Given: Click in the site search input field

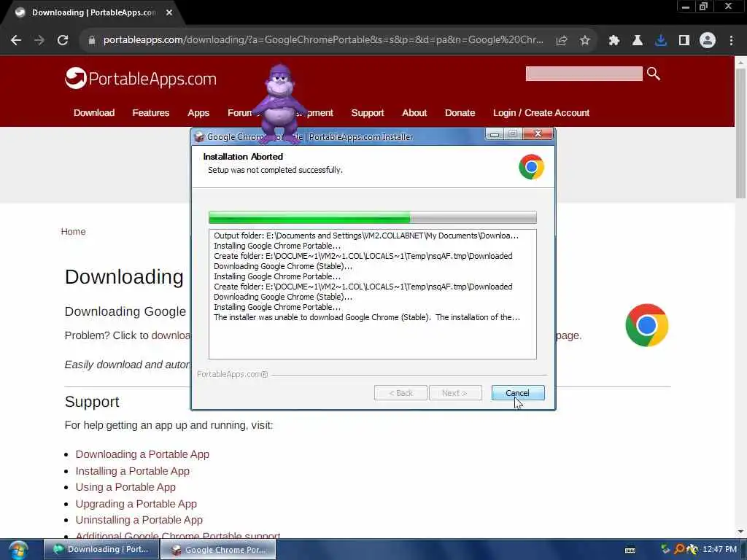Looking at the screenshot, I should click(x=584, y=74).
